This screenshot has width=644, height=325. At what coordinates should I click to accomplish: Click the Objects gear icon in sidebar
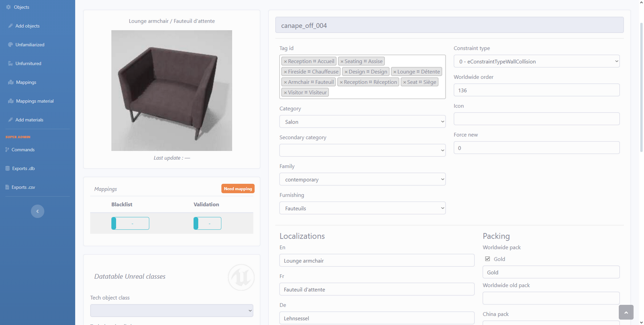8,7
